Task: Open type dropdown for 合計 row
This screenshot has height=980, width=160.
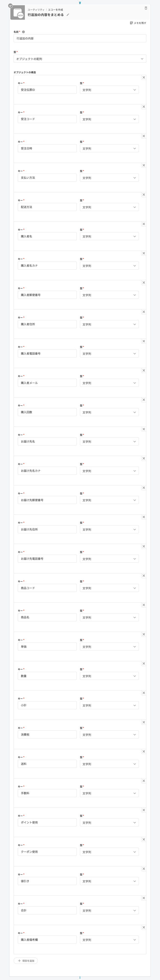Action: pyautogui.click(x=109, y=910)
